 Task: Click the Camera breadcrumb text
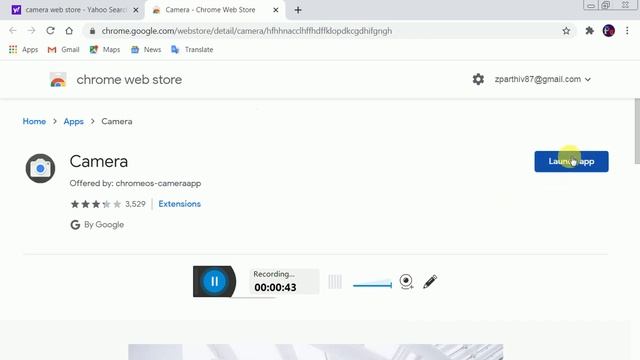point(117,122)
